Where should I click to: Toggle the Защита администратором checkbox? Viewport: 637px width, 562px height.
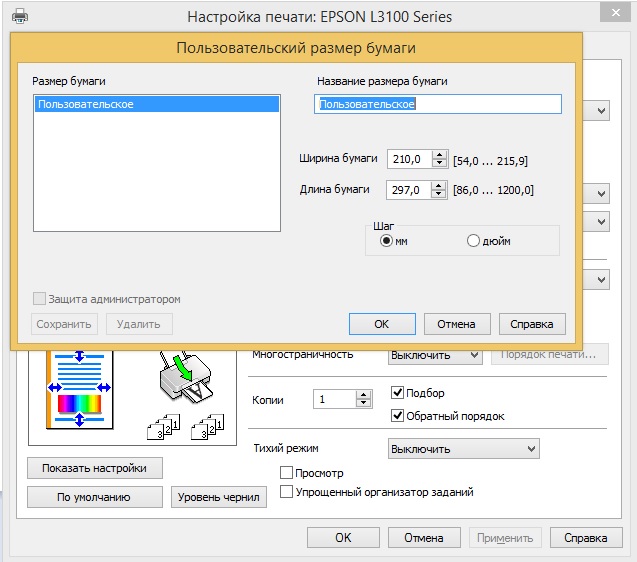pos(39,299)
